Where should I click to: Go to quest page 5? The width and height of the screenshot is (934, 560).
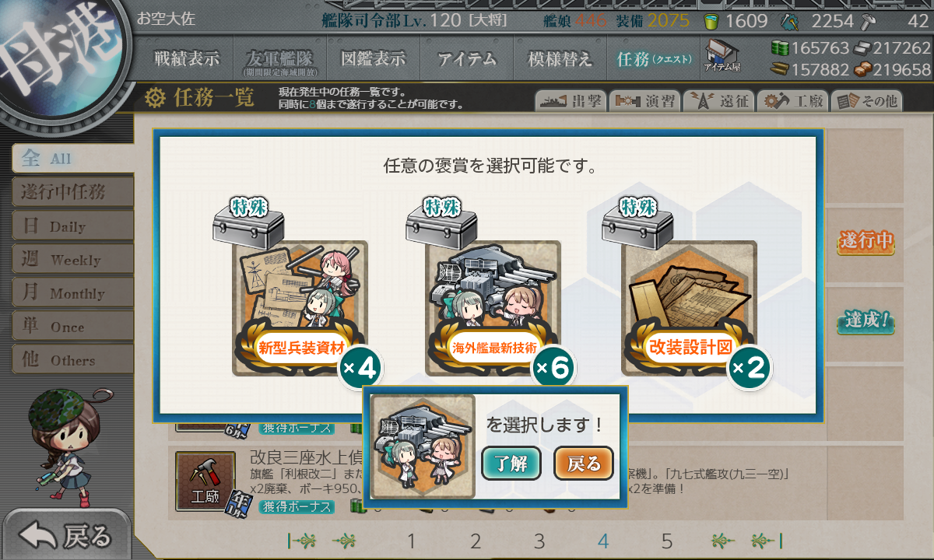(667, 541)
